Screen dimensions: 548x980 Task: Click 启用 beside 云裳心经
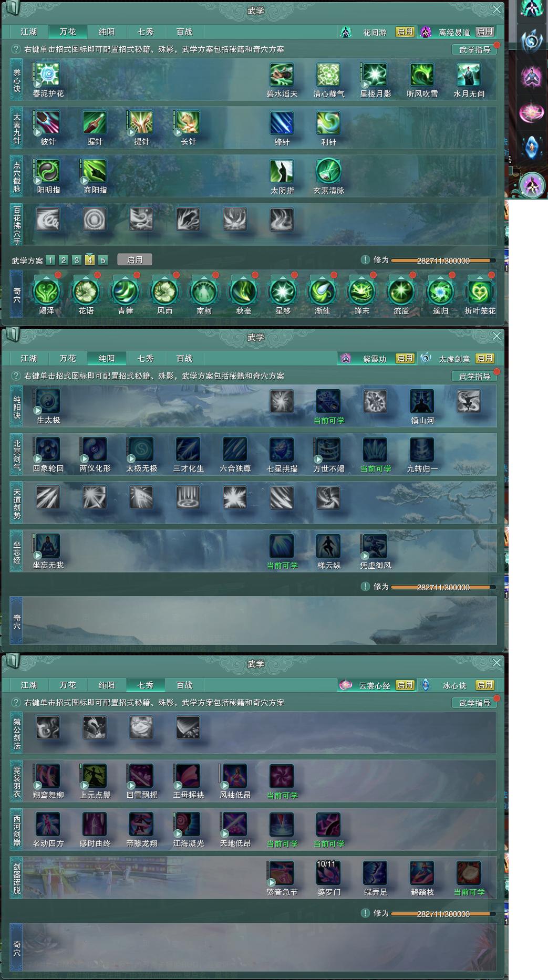(405, 685)
